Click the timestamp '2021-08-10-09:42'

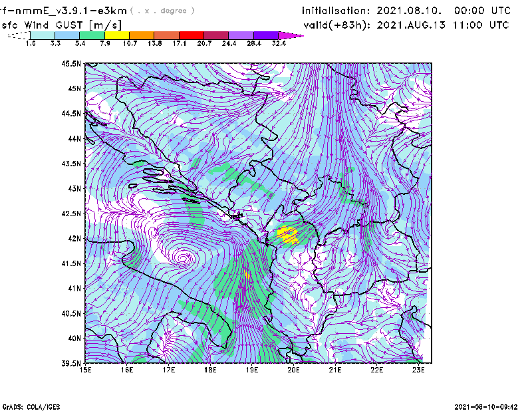[486, 407]
